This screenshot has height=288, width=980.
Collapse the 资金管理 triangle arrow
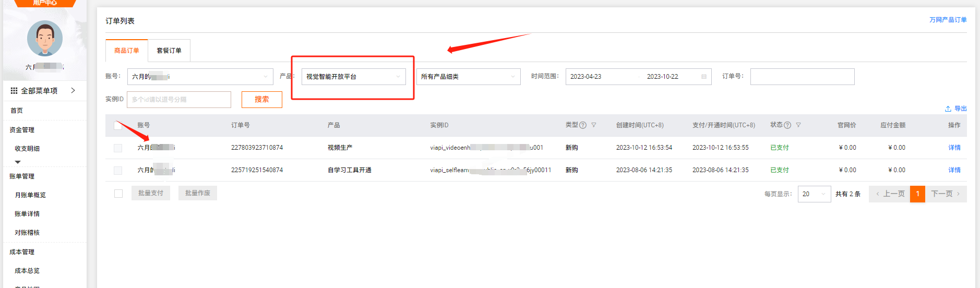[18, 162]
